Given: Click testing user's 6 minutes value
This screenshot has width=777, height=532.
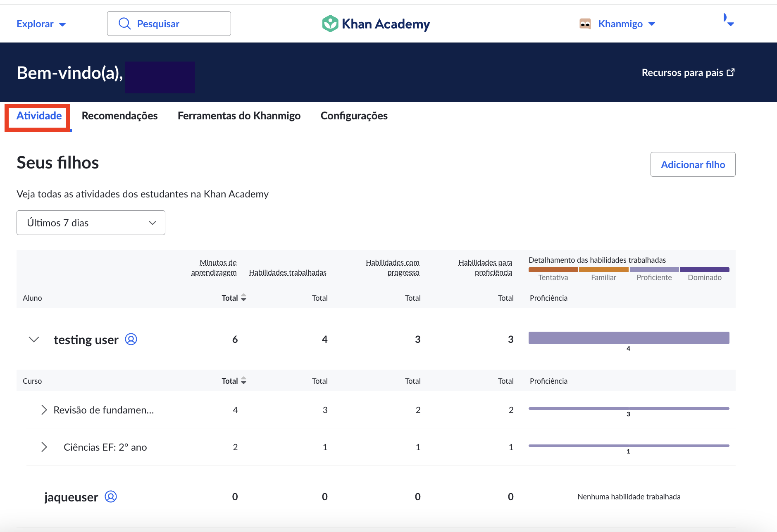Looking at the screenshot, I should coord(235,340).
